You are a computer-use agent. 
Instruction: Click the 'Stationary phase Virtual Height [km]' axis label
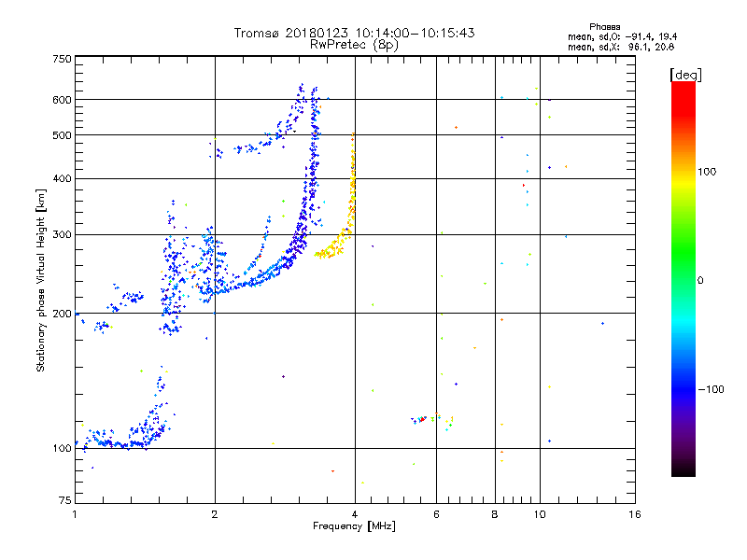pos(40,281)
